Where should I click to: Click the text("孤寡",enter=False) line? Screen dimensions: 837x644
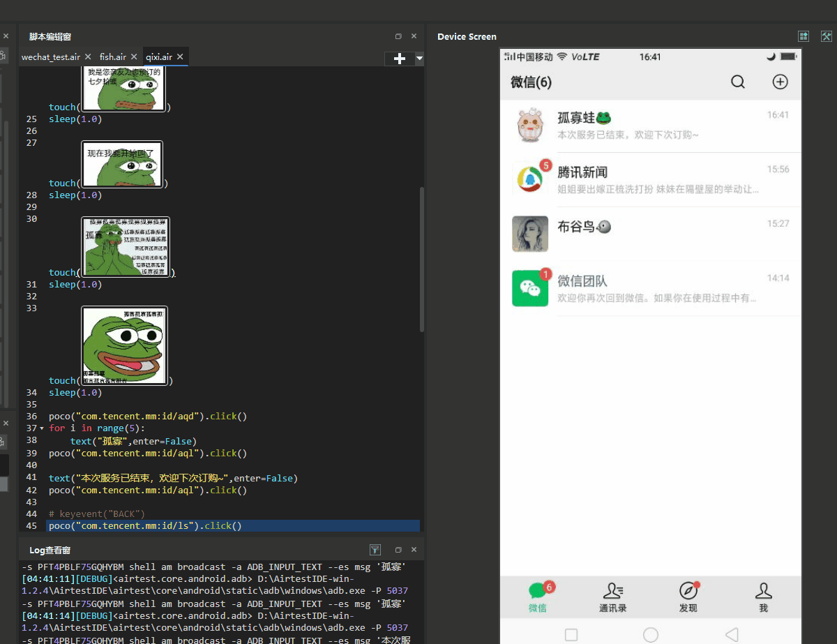(133, 441)
